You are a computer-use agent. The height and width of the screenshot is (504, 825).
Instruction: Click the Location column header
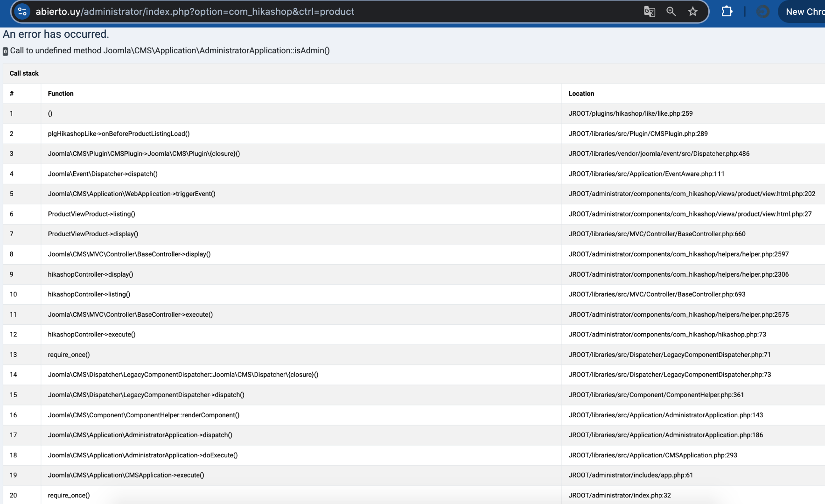(x=581, y=93)
